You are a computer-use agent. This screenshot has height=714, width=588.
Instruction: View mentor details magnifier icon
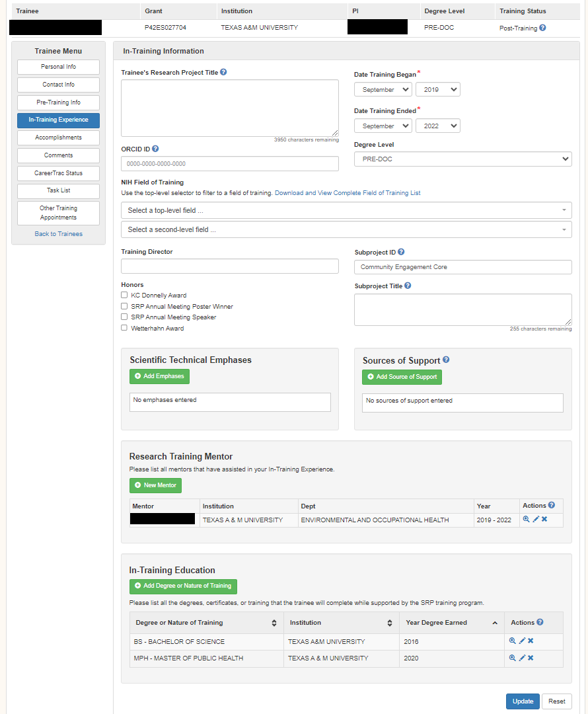[527, 520]
